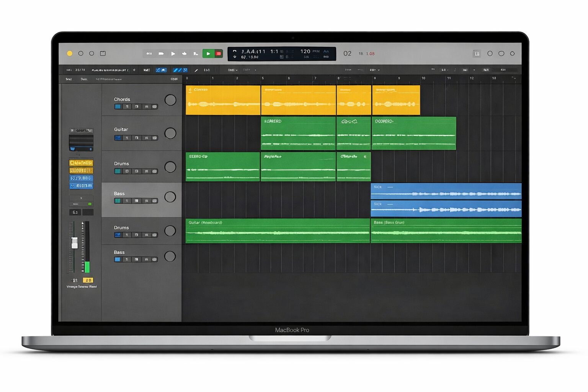Screen dimensions: 588x392
Task: Toggle the blue button on bottom Bass track
Action: point(118,260)
